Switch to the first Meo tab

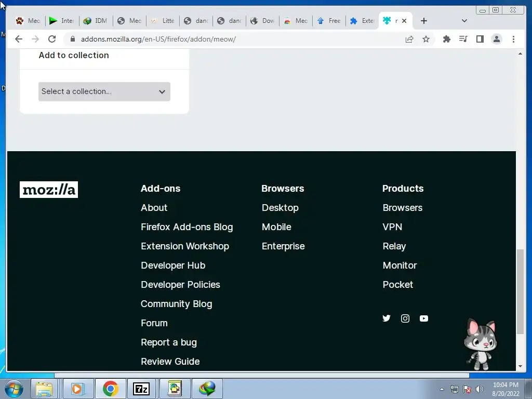point(28,21)
